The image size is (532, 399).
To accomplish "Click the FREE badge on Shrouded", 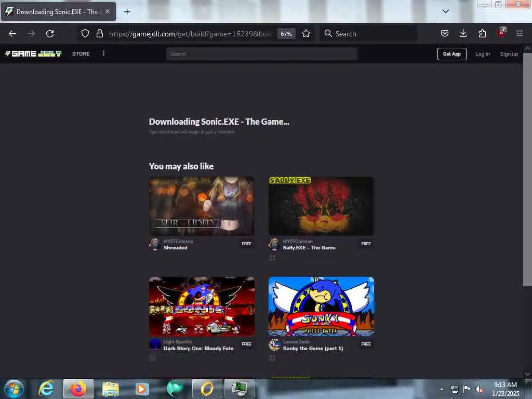I will (247, 244).
